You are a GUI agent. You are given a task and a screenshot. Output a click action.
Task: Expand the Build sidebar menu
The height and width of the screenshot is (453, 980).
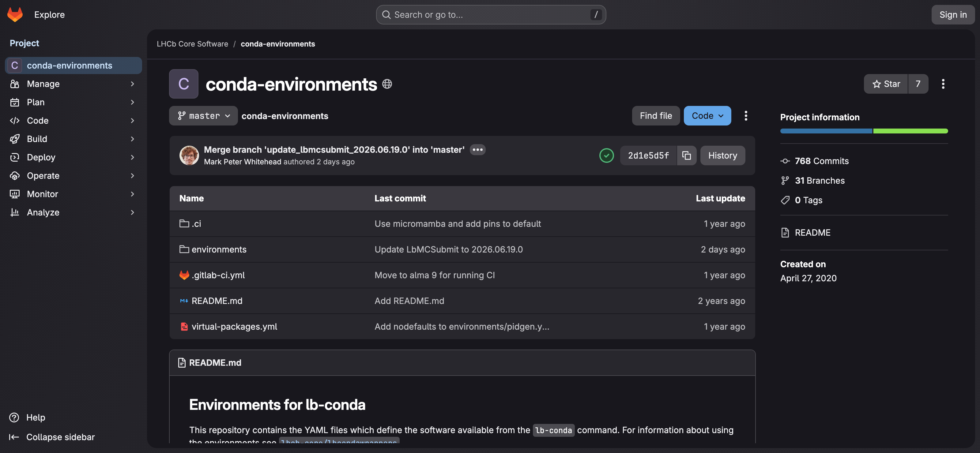tap(73, 139)
